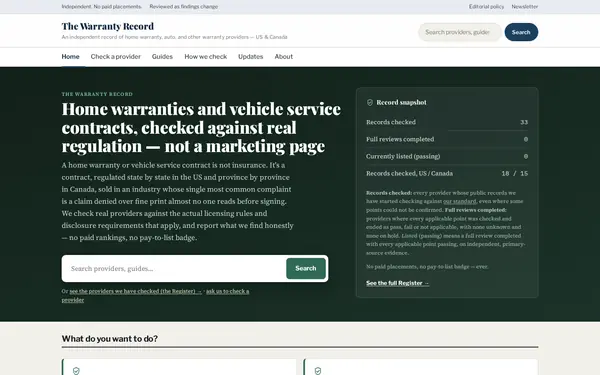
Task: Click the green hero Search button
Action: coord(306,269)
